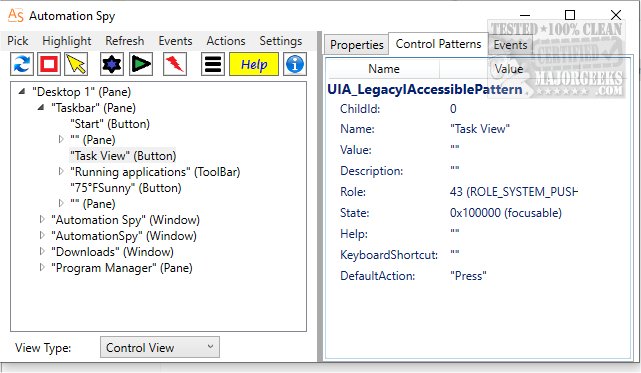Open the three-line hamburger settings icon

(213, 64)
